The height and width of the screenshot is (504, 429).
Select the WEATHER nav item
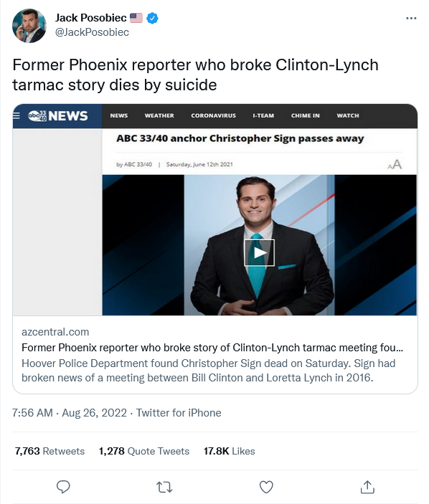pyautogui.click(x=159, y=115)
